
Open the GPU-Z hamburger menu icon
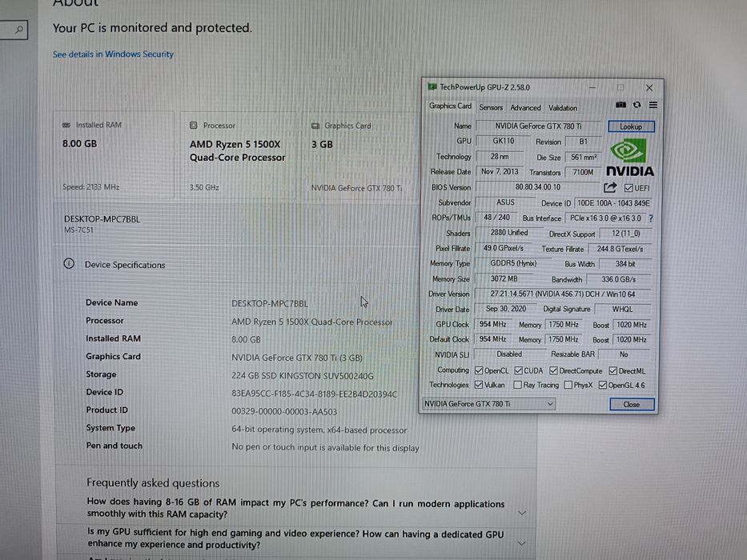[653, 105]
